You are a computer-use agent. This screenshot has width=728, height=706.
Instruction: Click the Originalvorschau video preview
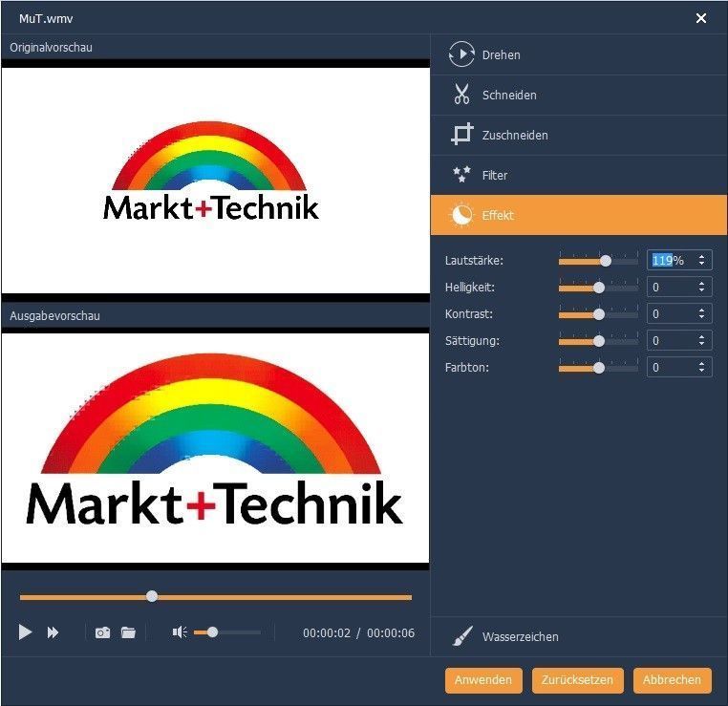pos(215,181)
